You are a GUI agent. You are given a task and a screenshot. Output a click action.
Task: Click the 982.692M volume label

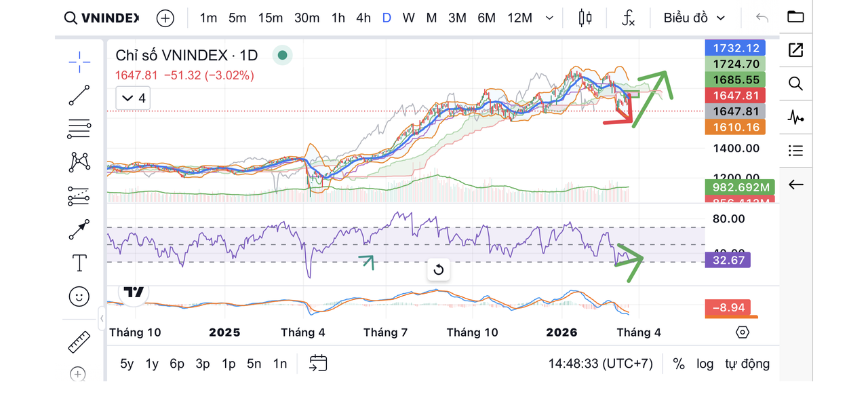pyautogui.click(x=740, y=187)
